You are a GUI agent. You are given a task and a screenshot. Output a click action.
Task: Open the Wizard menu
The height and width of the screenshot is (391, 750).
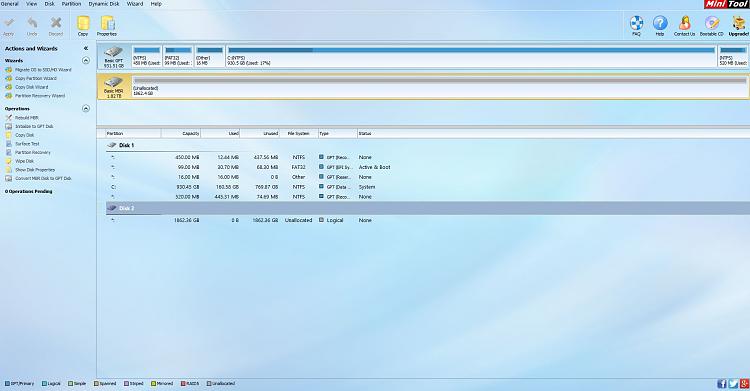tap(135, 4)
